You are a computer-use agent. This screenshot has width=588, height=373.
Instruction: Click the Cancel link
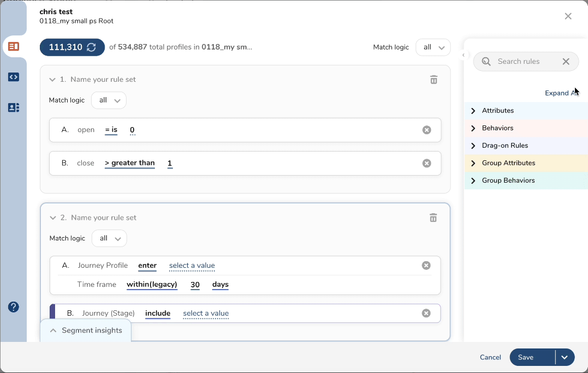490,357
